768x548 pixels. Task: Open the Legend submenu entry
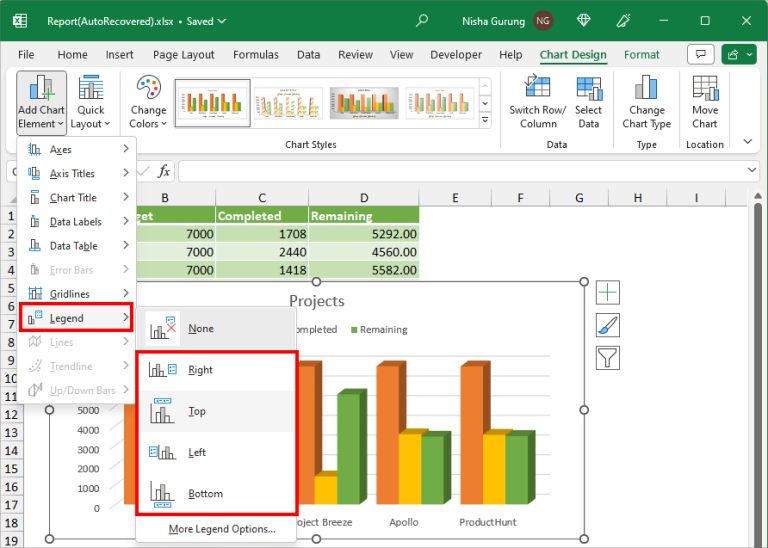[77, 318]
